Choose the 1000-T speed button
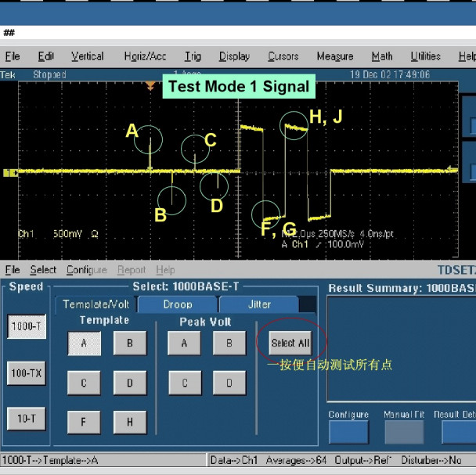 pyautogui.click(x=26, y=326)
